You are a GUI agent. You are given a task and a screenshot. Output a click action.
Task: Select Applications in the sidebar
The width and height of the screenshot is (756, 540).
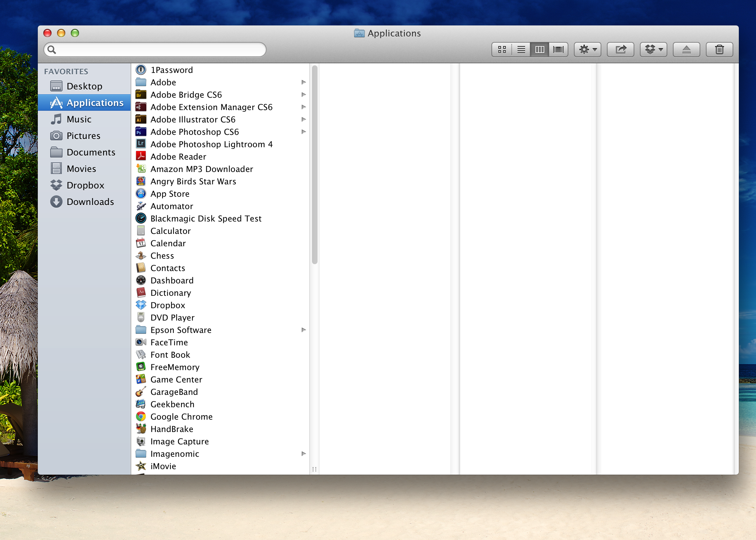pyautogui.click(x=84, y=102)
